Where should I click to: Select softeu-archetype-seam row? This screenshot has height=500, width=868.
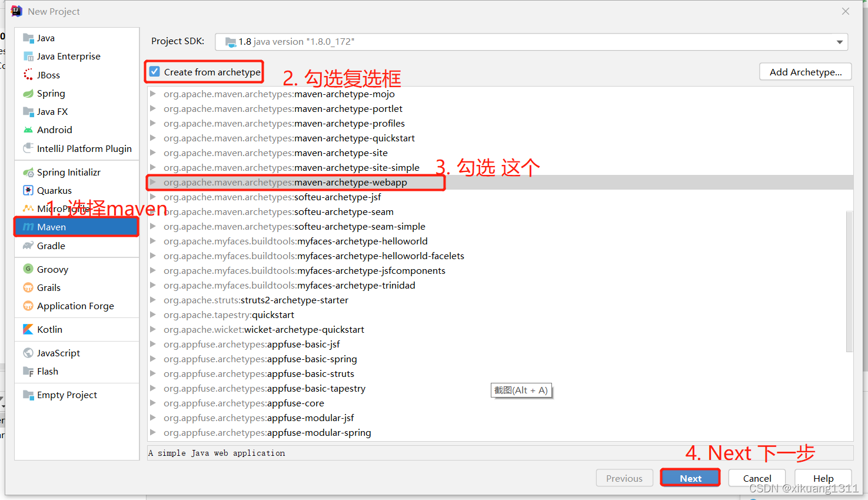pos(500,211)
